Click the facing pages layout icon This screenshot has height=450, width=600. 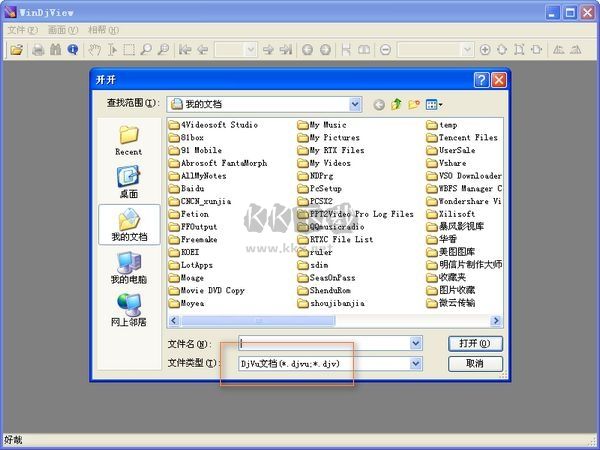tap(364, 50)
